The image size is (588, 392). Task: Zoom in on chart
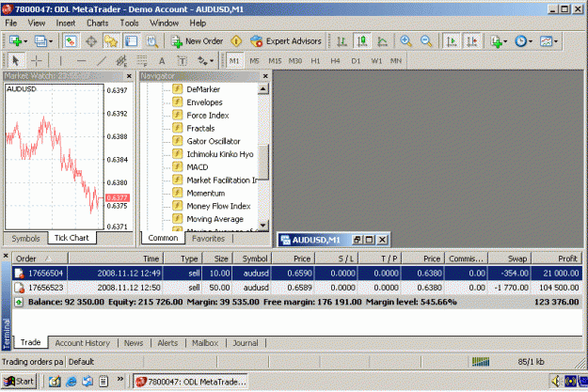point(405,40)
